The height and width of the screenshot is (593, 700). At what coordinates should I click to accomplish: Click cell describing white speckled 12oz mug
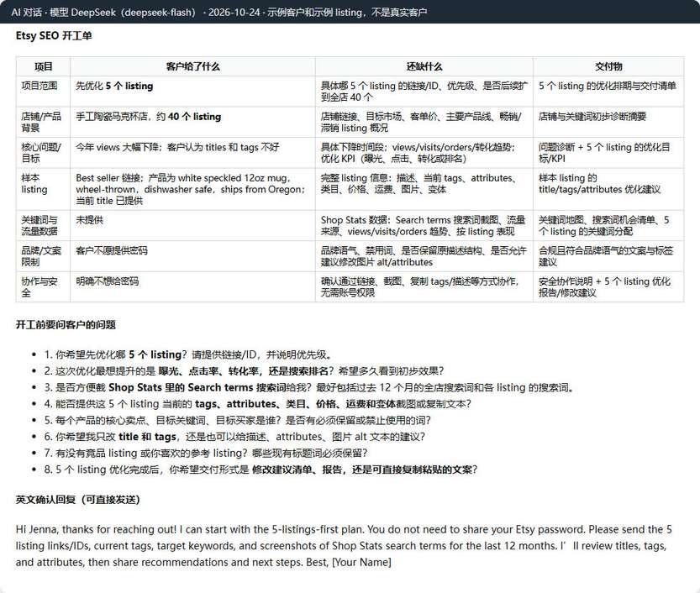[x=193, y=189]
